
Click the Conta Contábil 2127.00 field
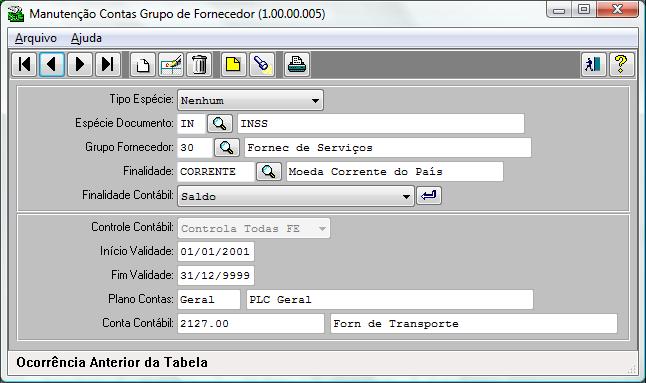point(250,323)
